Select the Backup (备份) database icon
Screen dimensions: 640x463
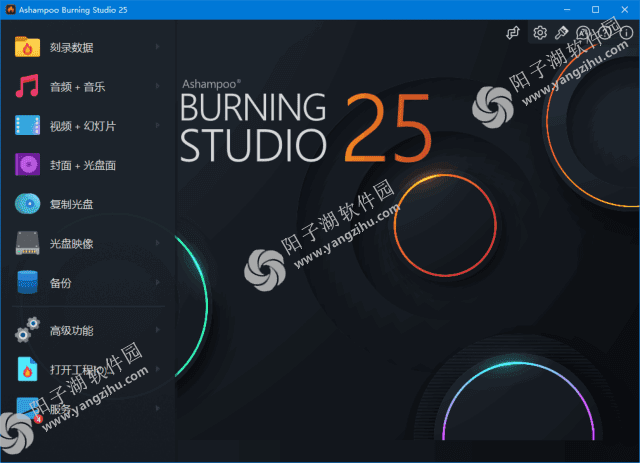tap(27, 282)
